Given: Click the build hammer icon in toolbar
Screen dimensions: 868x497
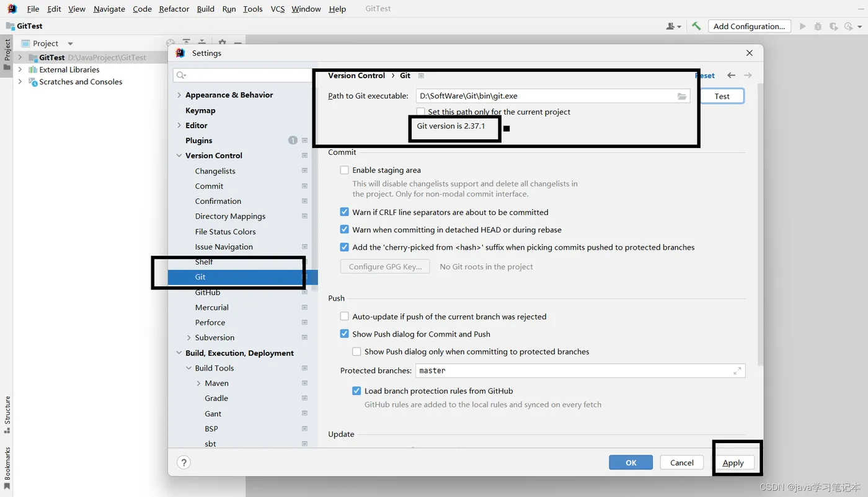Looking at the screenshot, I should coord(696,26).
